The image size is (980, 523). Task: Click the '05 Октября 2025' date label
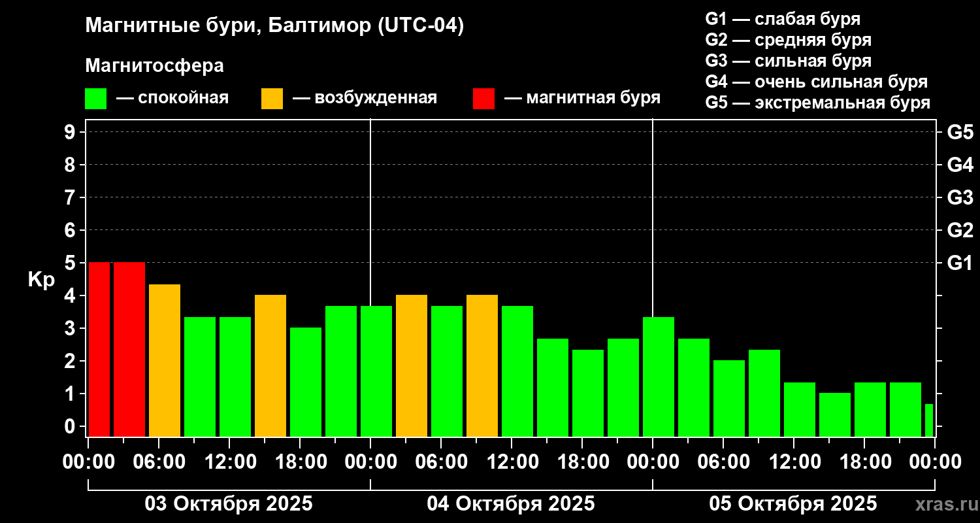tap(793, 504)
